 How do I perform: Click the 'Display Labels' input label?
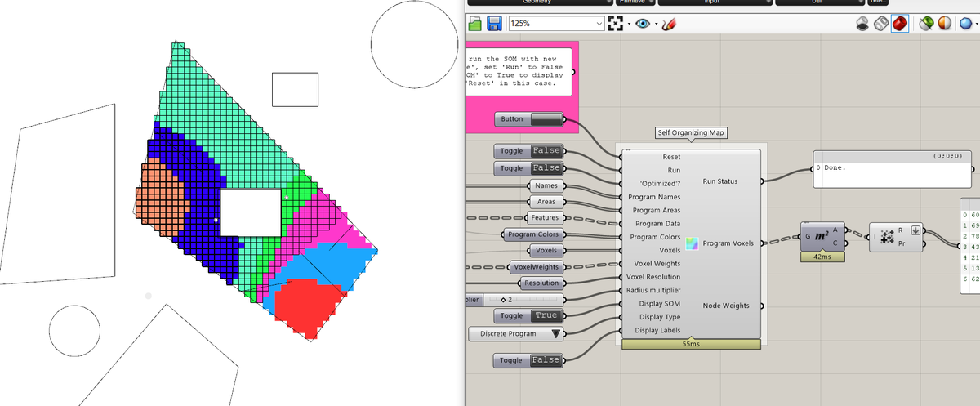[658, 330]
